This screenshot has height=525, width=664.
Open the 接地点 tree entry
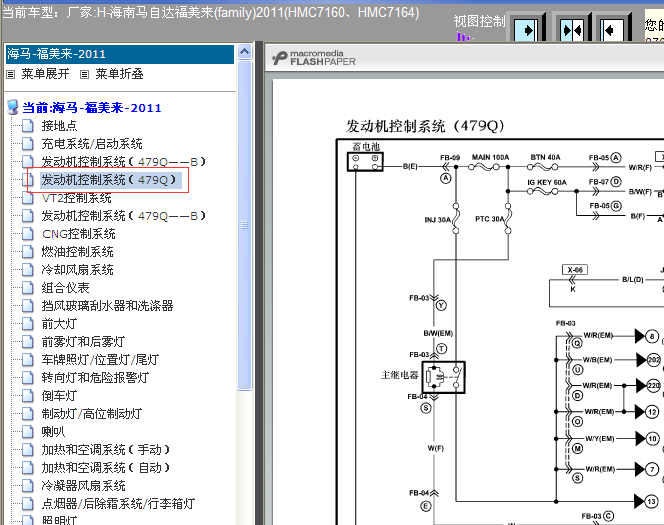[x=59, y=126]
